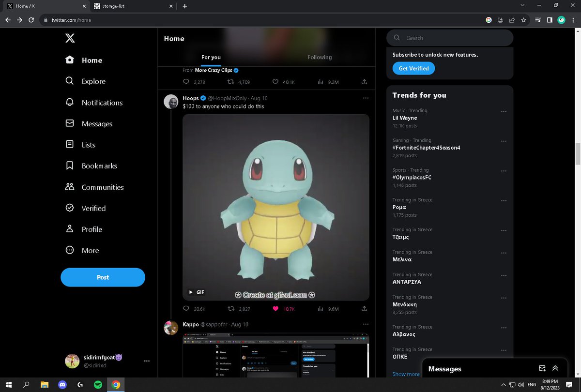Viewport: 581px width, 392px height.
Task: Open the Windows Start menu
Action: pos(8,385)
